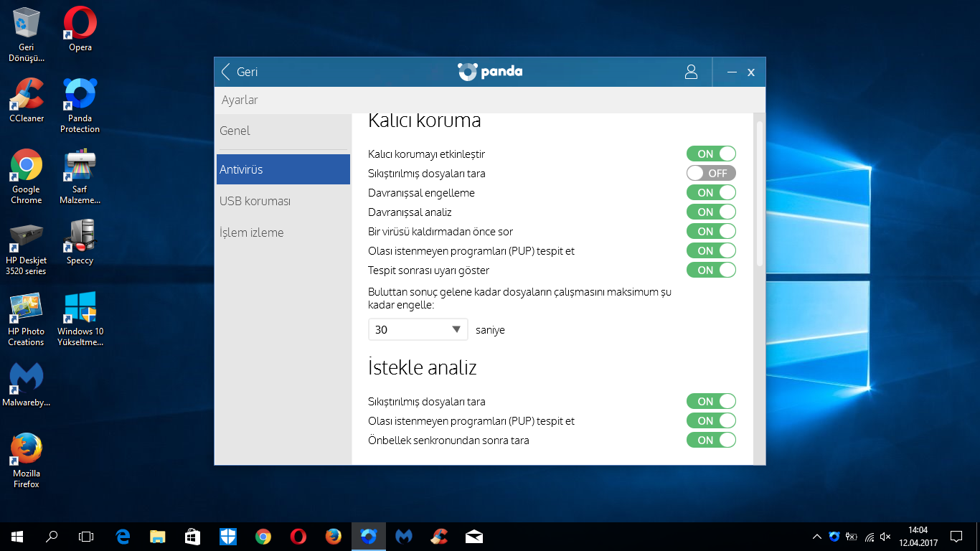Toggle Kalıcı korumayı etkinleştir switch
This screenshot has width=980, height=551.
pos(711,154)
